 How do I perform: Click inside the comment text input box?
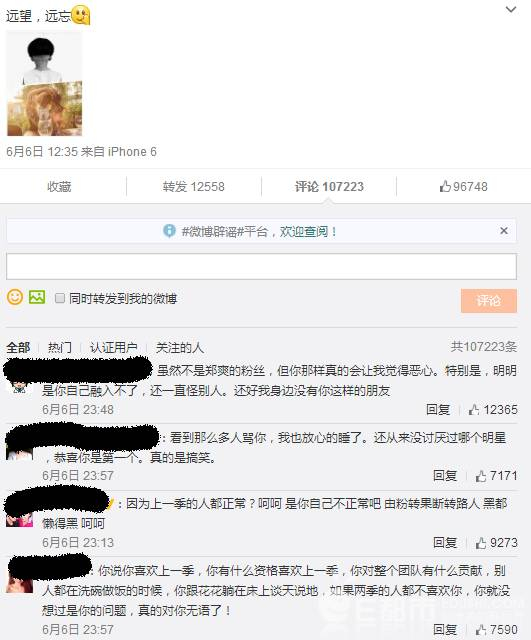(261, 266)
